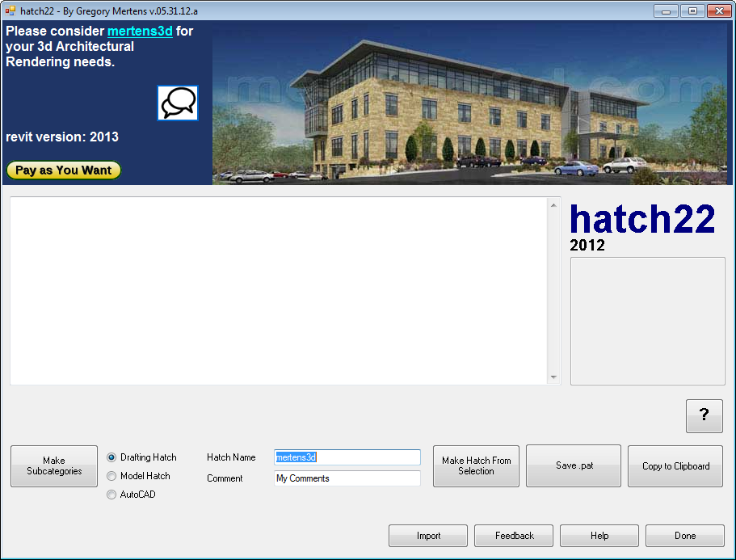The image size is (736, 560).
Task: Click the hatch22 logo text
Action: [x=642, y=218]
